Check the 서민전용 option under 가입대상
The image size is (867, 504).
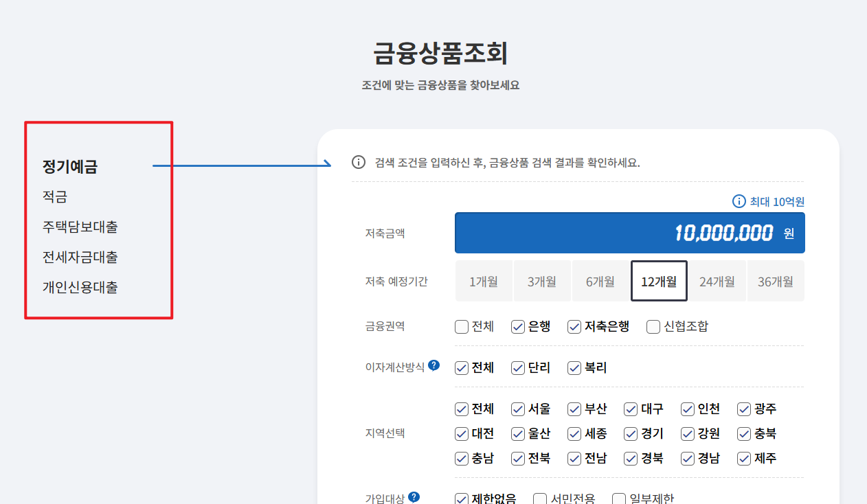click(539, 498)
